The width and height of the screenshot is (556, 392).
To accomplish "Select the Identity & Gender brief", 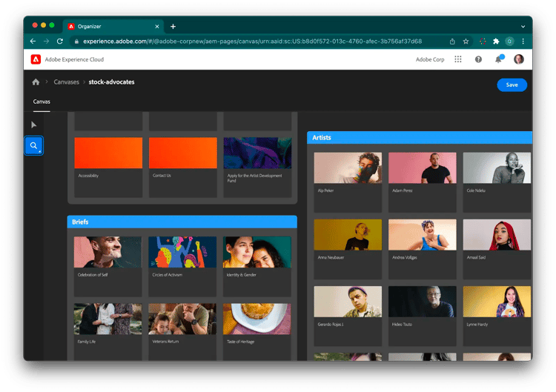I will (x=257, y=266).
